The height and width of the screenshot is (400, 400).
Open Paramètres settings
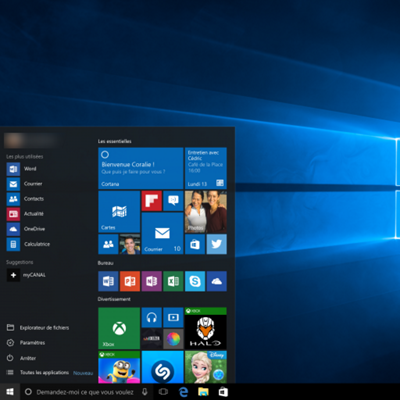[x=26, y=343]
